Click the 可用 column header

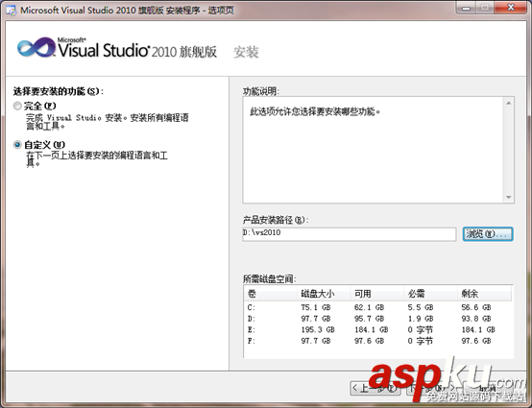[377, 294]
